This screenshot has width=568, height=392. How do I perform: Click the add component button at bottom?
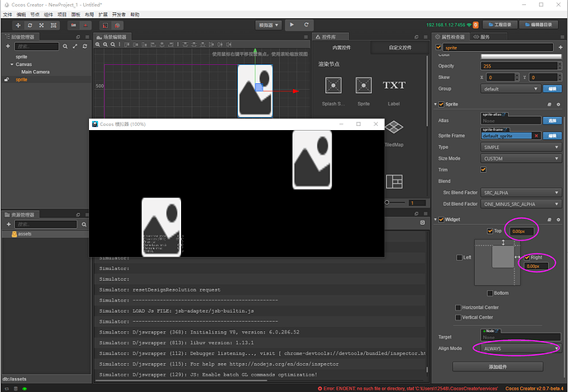[x=498, y=367]
